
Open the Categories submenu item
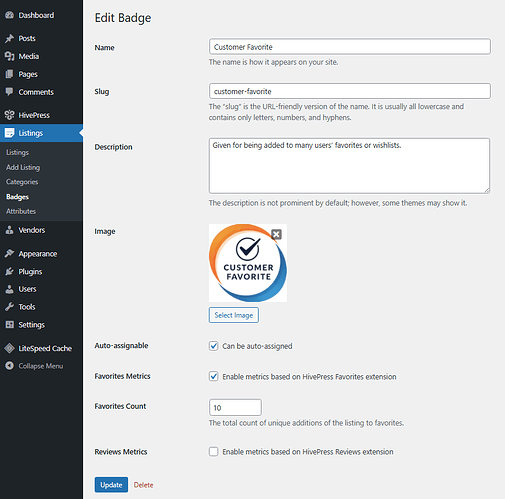coord(22,182)
